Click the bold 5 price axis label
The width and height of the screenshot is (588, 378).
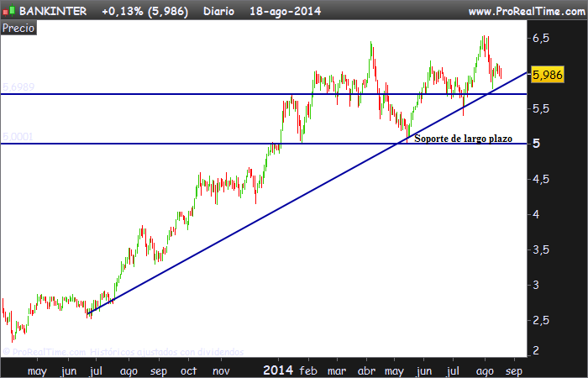[x=537, y=144]
